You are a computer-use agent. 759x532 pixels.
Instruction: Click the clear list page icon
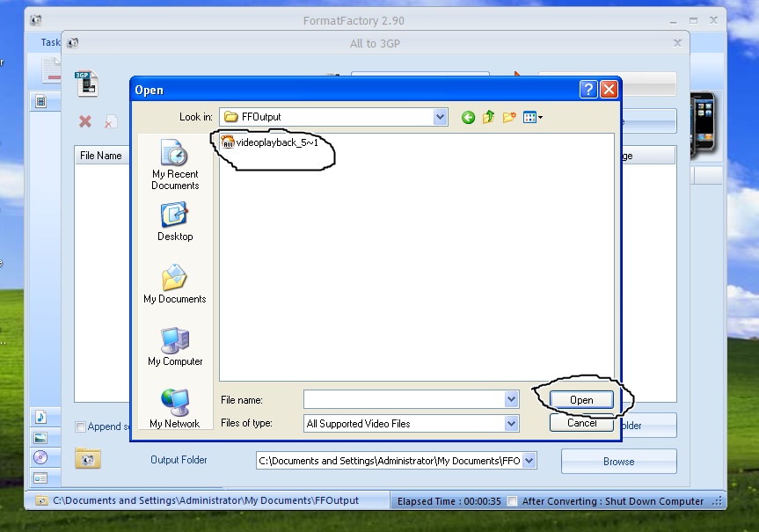(x=111, y=122)
